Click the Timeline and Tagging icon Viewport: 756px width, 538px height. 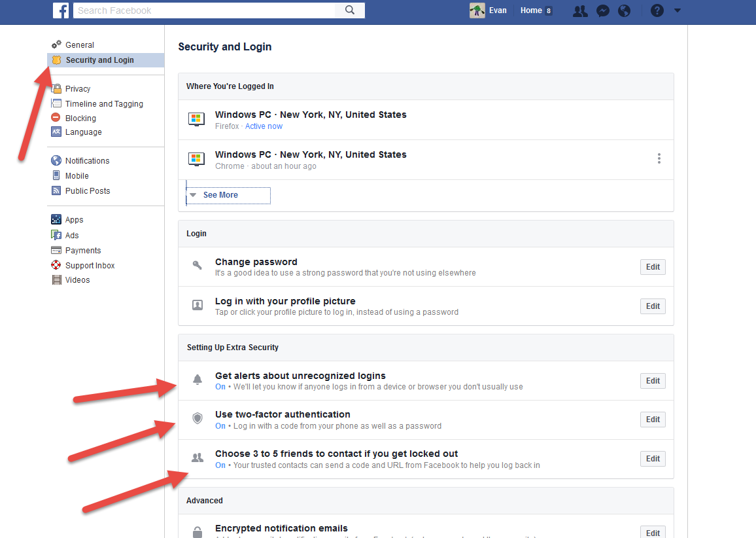pos(56,103)
